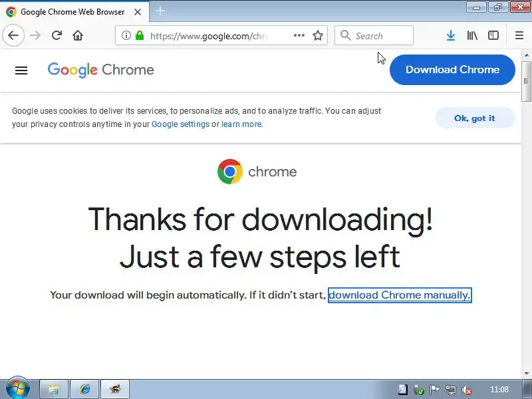The height and width of the screenshot is (399, 532).
Task: Click the Google Chrome logo header
Action: (x=101, y=70)
